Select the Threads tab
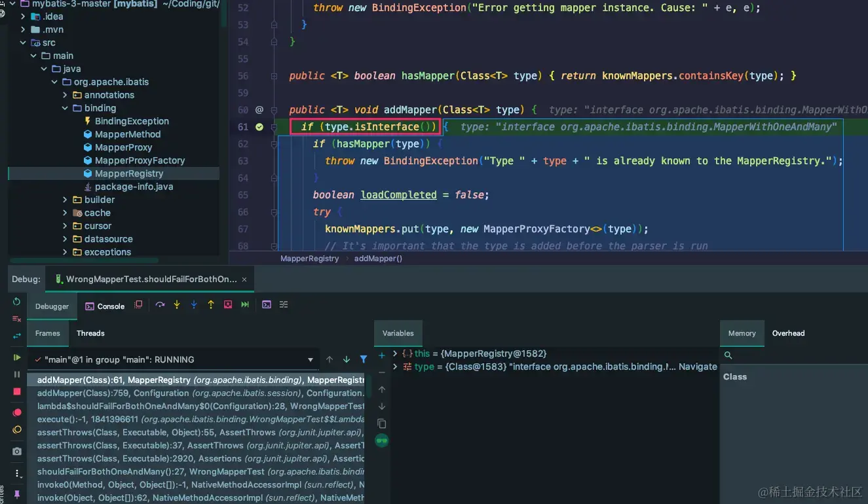 pyautogui.click(x=90, y=333)
